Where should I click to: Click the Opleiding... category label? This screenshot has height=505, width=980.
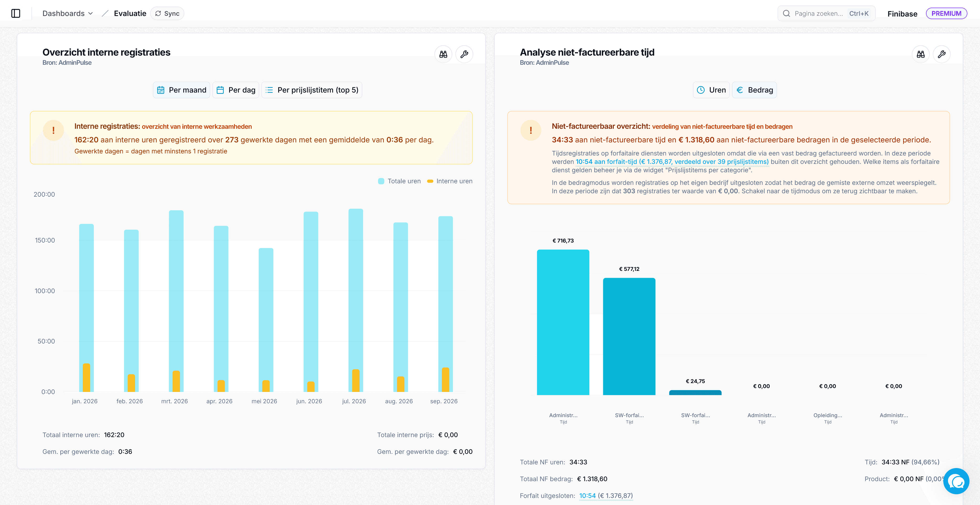pyautogui.click(x=828, y=415)
